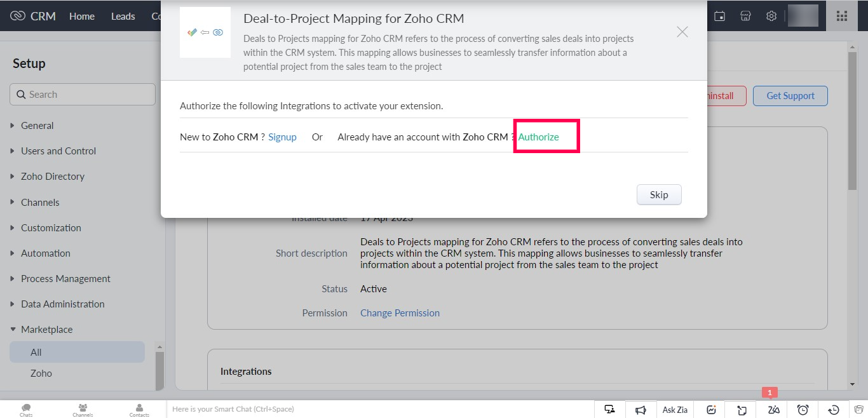Screen dimensions: 868x418
Task: Select All under Marketplace
Action: tap(77, 352)
